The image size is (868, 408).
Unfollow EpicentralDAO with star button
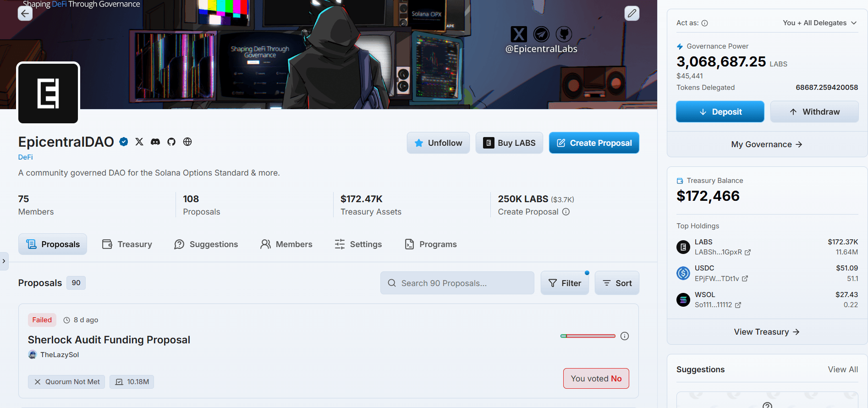[438, 143]
